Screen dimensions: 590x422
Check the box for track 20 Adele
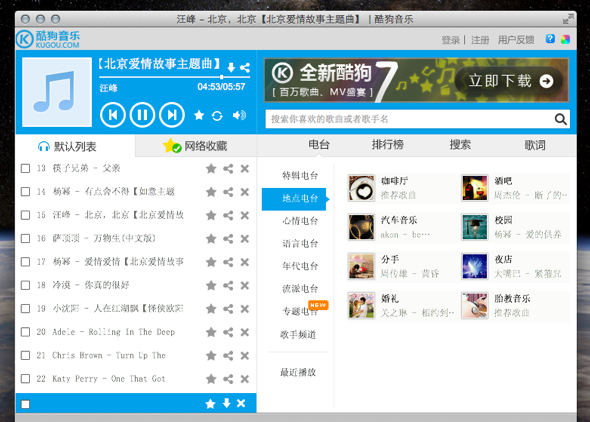pyautogui.click(x=26, y=331)
